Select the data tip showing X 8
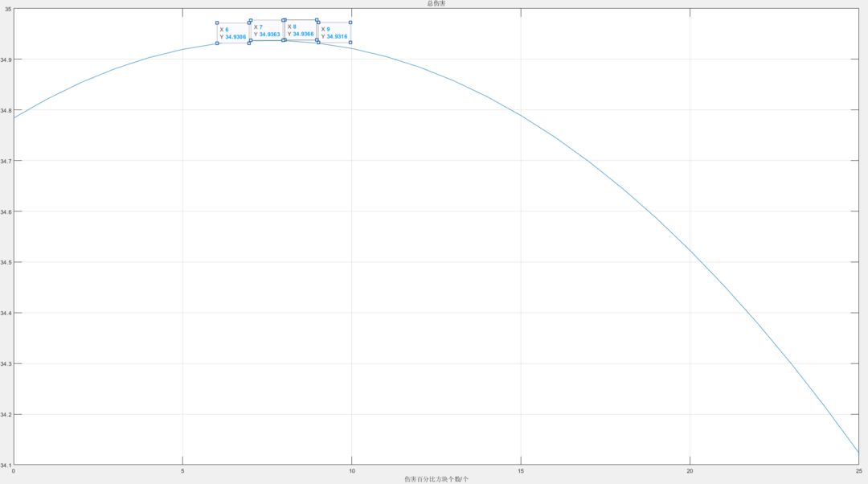The width and height of the screenshot is (868, 484). coord(301,30)
